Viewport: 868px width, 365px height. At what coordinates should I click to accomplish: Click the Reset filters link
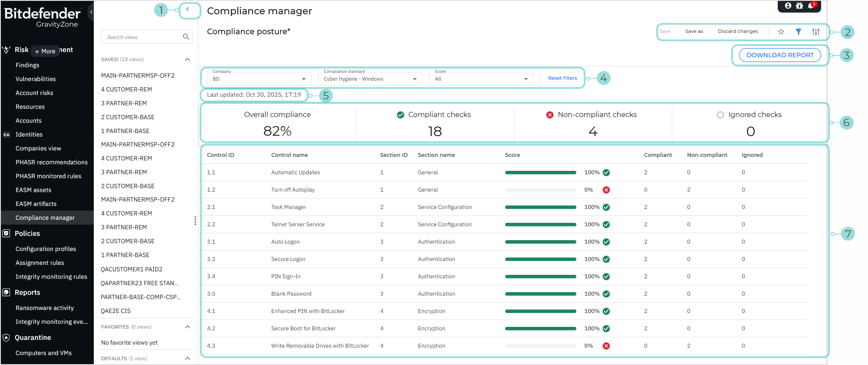pyautogui.click(x=562, y=78)
